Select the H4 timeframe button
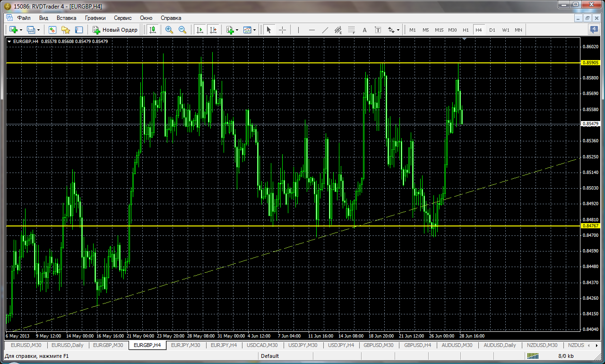Image resolution: width=605 pixels, height=364 pixels. pyautogui.click(x=479, y=30)
